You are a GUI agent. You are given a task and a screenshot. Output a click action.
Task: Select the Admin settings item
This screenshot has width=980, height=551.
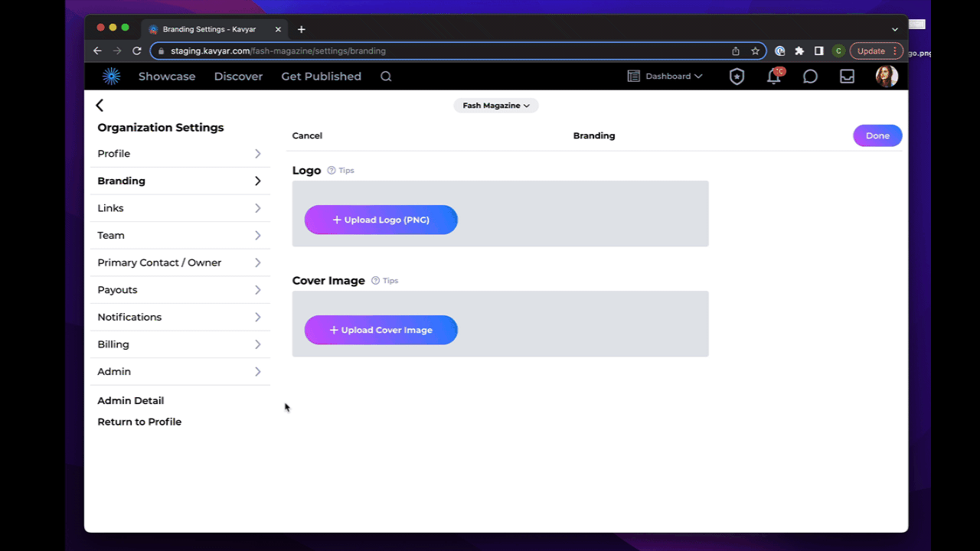click(x=180, y=372)
